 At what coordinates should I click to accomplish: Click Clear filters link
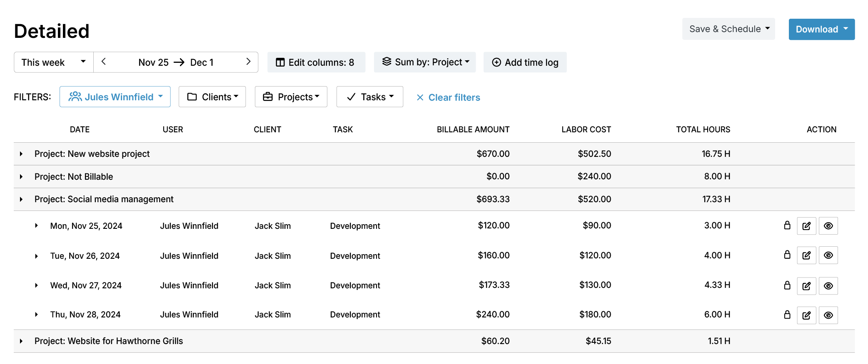pyautogui.click(x=449, y=97)
